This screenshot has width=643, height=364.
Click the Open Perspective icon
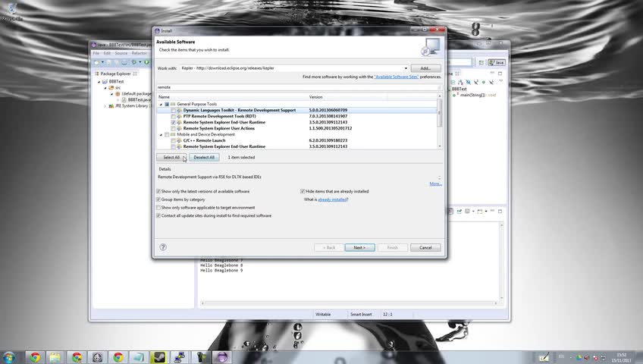(481, 63)
